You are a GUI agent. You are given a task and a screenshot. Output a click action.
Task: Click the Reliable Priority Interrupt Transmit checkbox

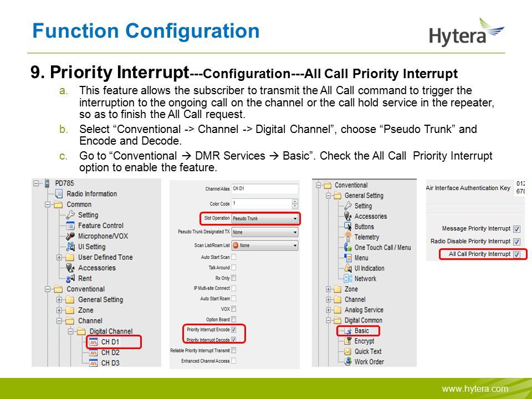pyautogui.click(x=233, y=350)
